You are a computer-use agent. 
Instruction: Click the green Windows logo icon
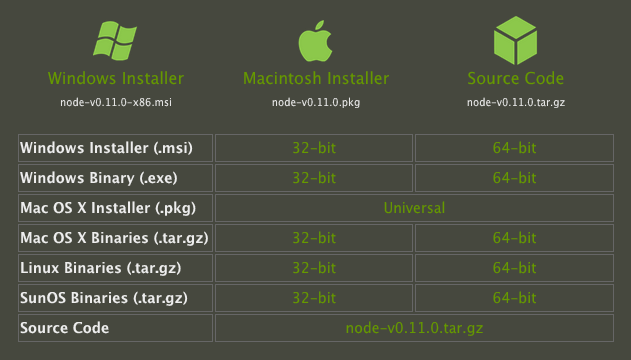tap(115, 41)
